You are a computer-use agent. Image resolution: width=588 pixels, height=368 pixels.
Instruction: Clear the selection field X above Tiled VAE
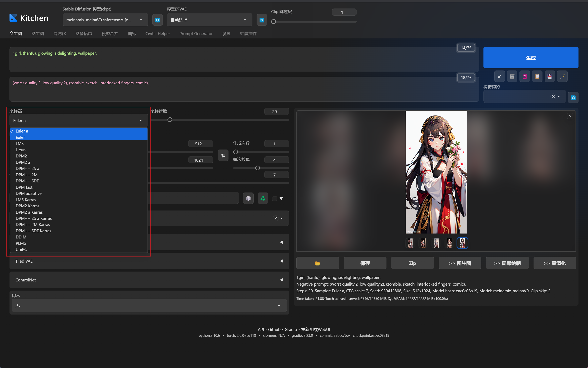[276, 218]
